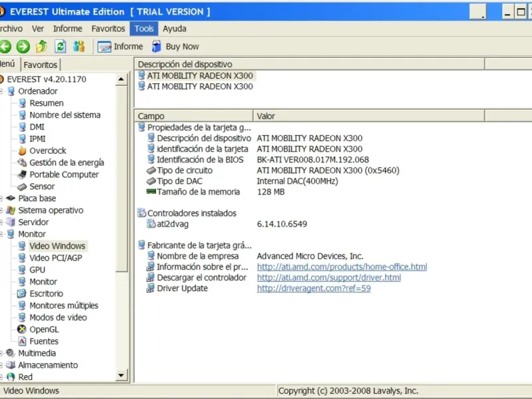
Task: Select the IPMI tree item
Action: tap(32, 138)
